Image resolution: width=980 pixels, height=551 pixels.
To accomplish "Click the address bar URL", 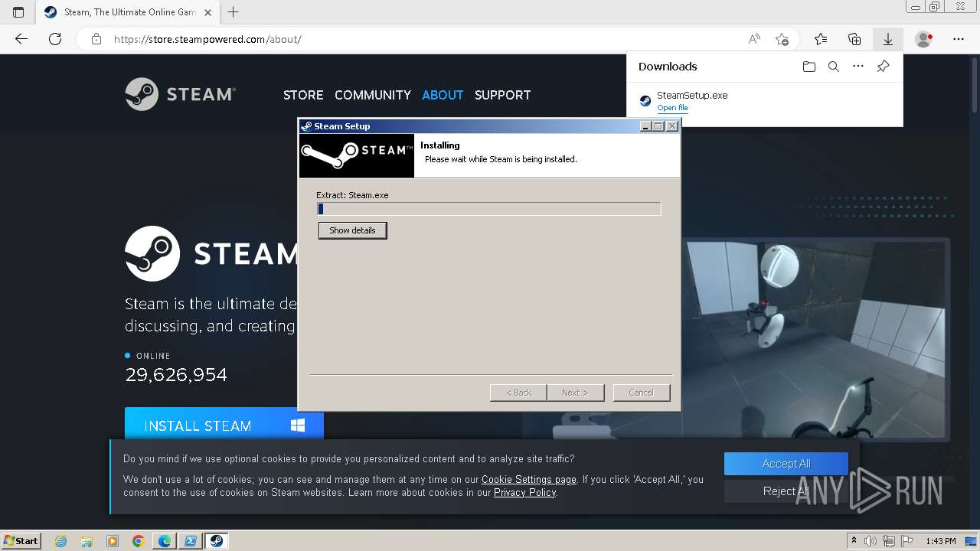I will [x=207, y=39].
